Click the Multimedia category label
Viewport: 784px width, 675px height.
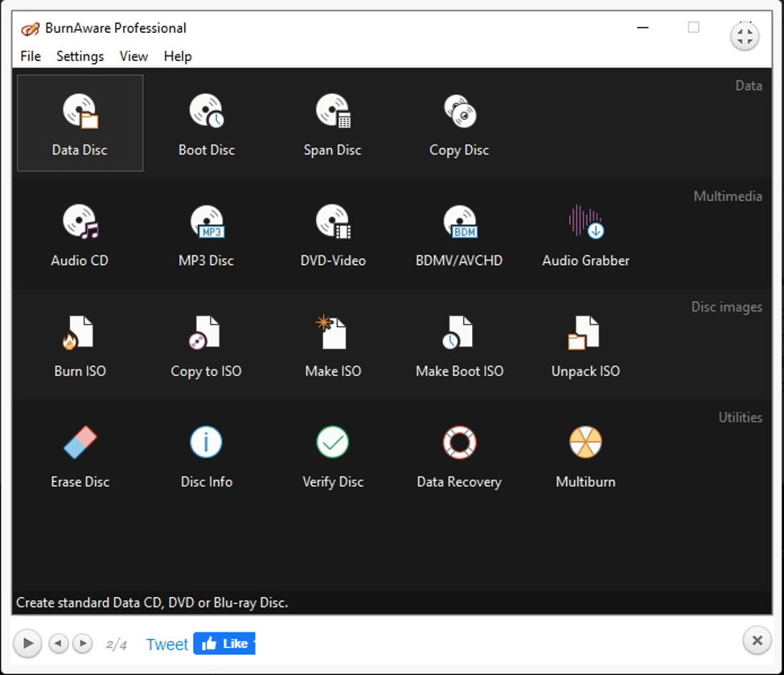728,196
